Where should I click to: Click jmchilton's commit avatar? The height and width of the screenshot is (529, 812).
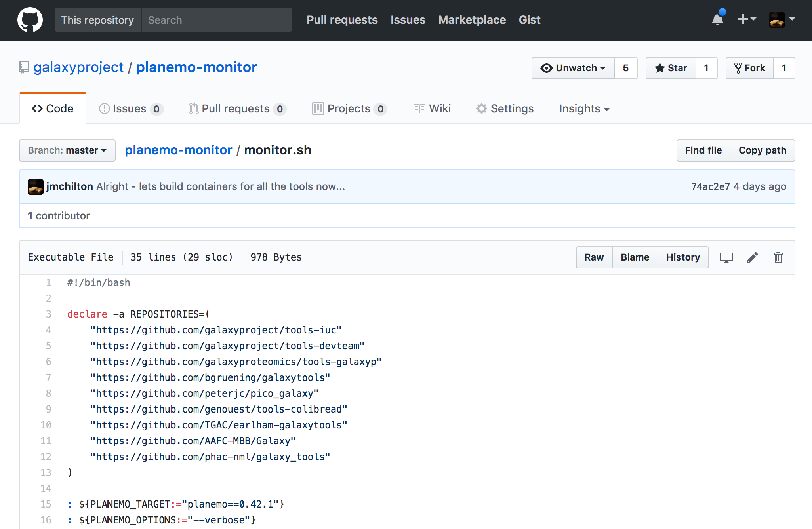(x=35, y=186)
